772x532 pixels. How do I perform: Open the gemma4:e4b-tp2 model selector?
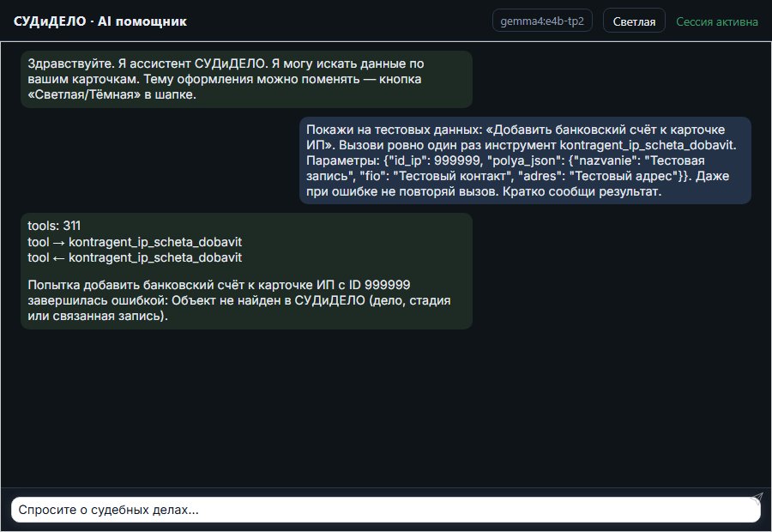[542, 21]
